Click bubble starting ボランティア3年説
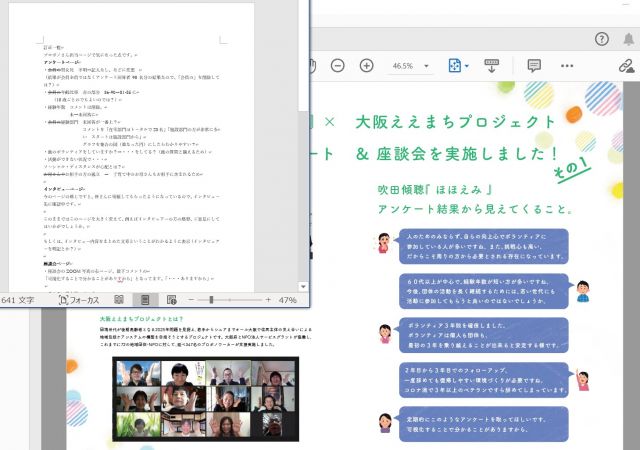Image resolution: width=640 pixels, height=450 pixels. (x=484, y=335)
